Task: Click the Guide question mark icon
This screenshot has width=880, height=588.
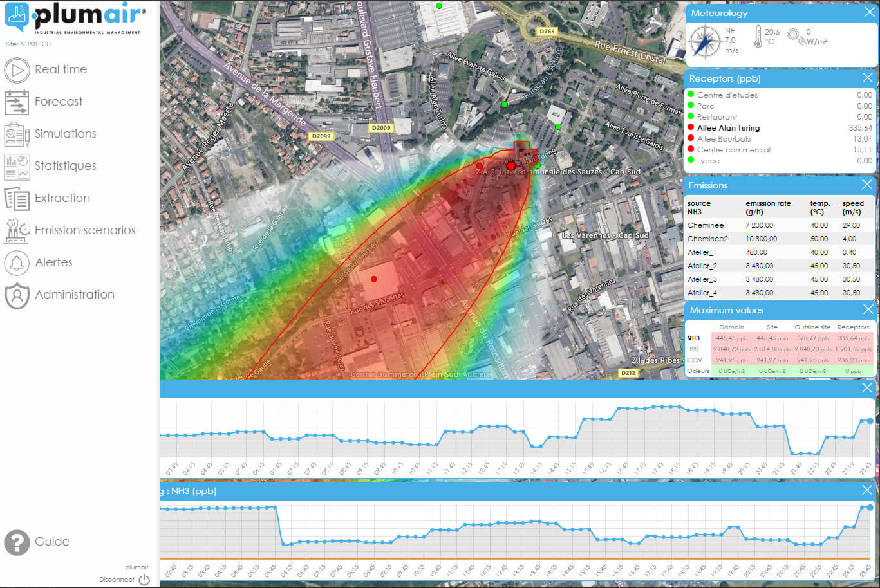Action: click(x=17, y=542)
